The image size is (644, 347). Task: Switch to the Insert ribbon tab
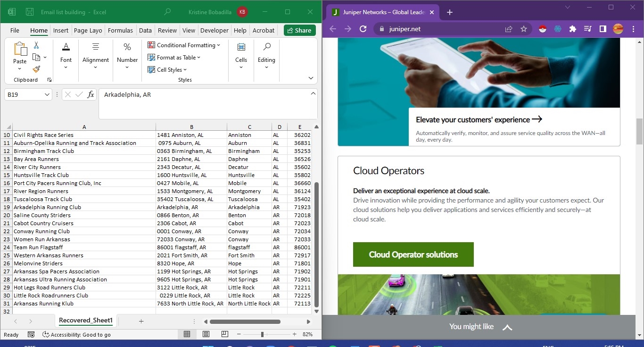coord(61,30)
